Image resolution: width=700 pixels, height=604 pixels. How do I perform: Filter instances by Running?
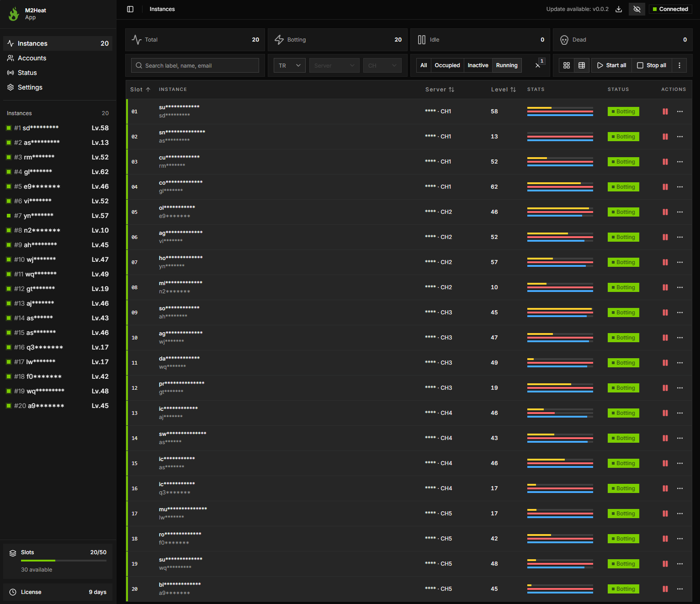point(507,65)
